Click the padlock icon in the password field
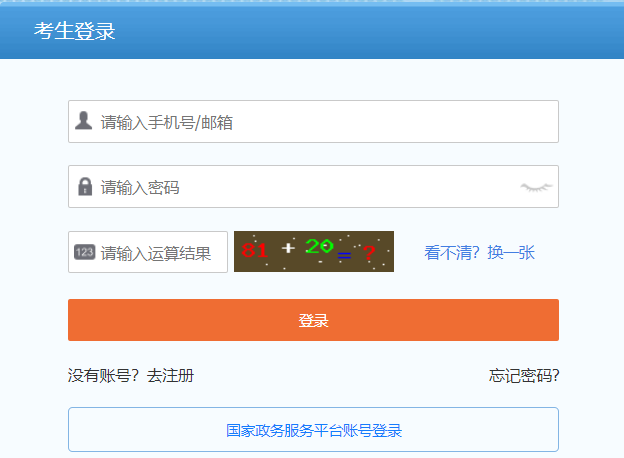Viewport: 624px width, 458px height. point(85,187)
